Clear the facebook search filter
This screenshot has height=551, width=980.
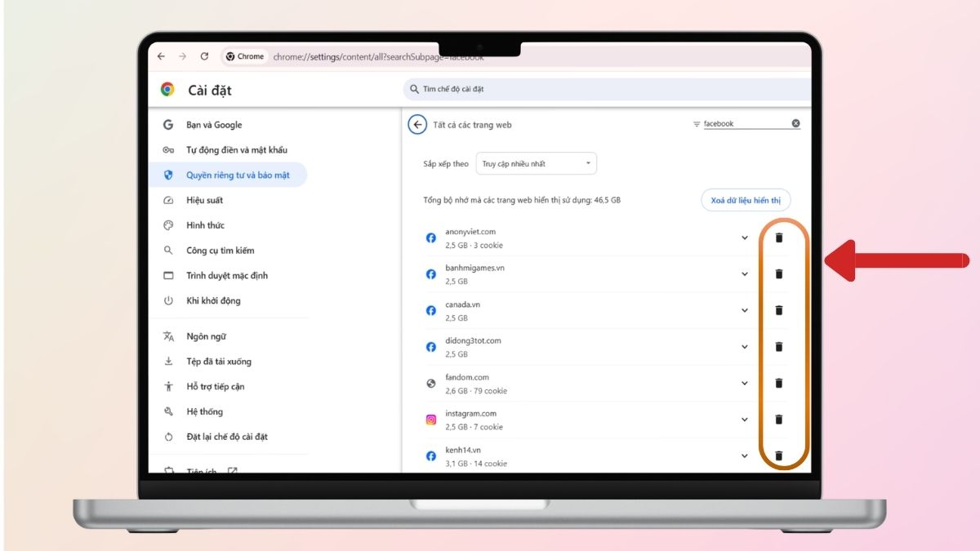pos(795,124)
